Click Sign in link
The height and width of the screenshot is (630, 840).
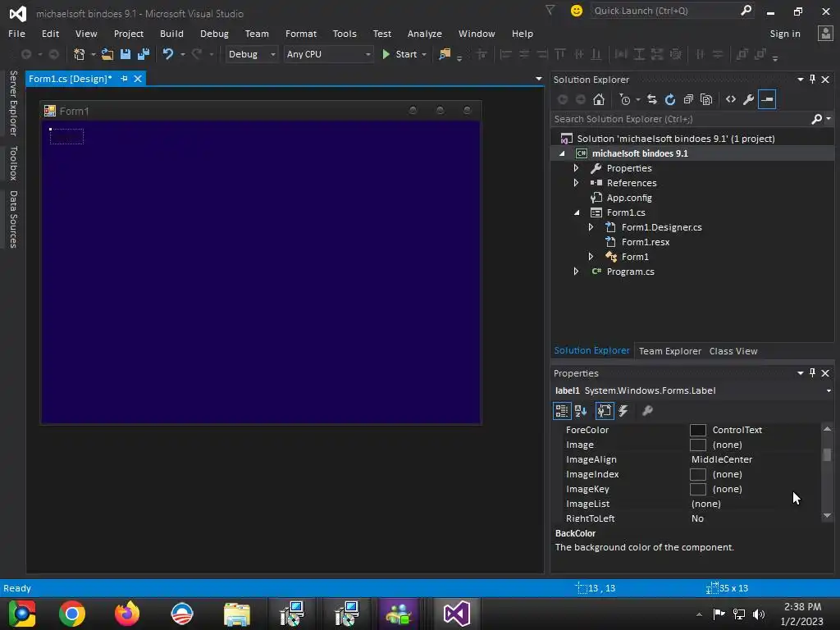click(x=785, y=34)
